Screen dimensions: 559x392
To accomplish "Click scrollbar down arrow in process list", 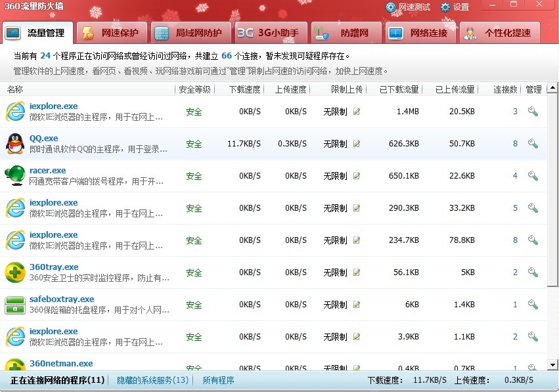I will click(552, 364).
